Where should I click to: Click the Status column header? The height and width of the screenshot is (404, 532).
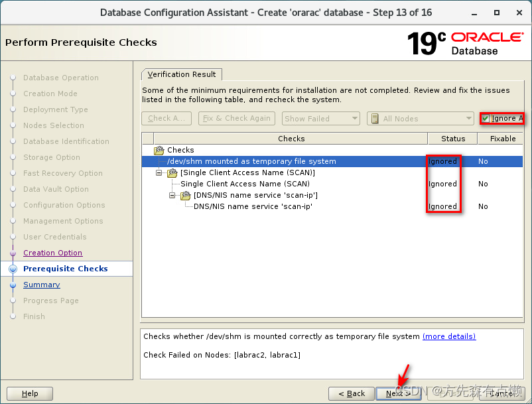[453, 139]
